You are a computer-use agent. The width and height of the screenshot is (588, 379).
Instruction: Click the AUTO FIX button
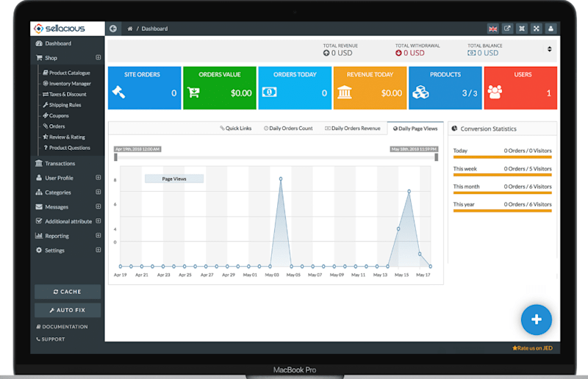(x=68, y=310)
